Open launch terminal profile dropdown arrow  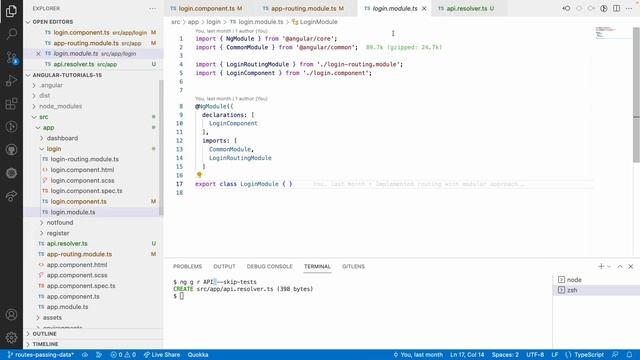point(609,267)
